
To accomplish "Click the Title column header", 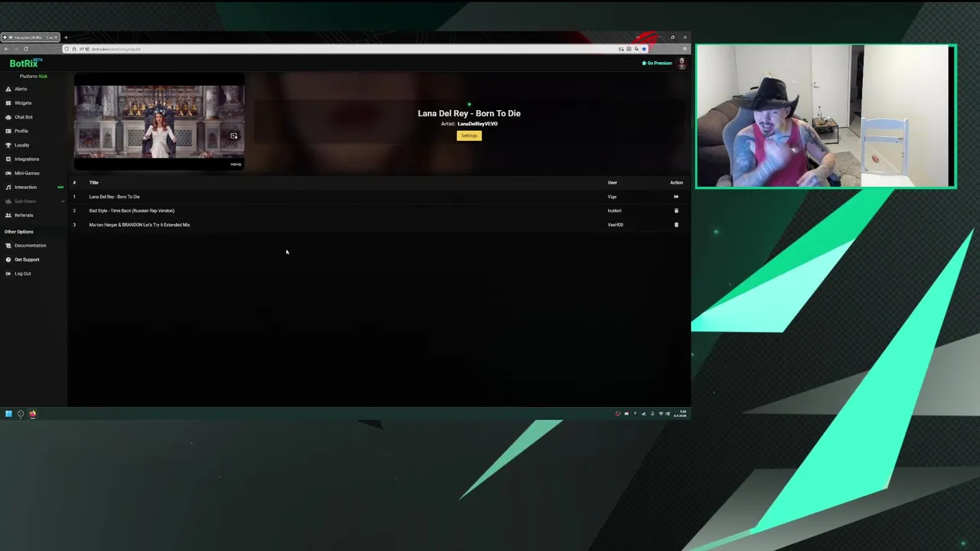I will [x=93, y=183].
